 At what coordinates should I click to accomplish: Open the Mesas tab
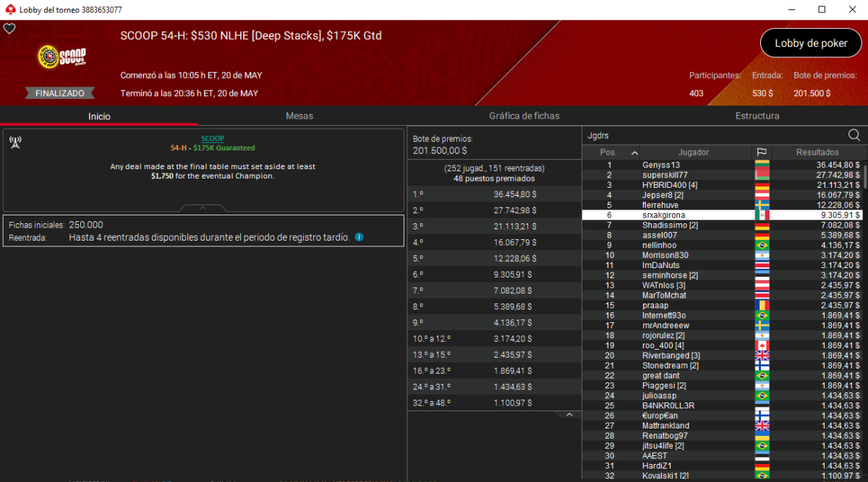coord(299,116)
